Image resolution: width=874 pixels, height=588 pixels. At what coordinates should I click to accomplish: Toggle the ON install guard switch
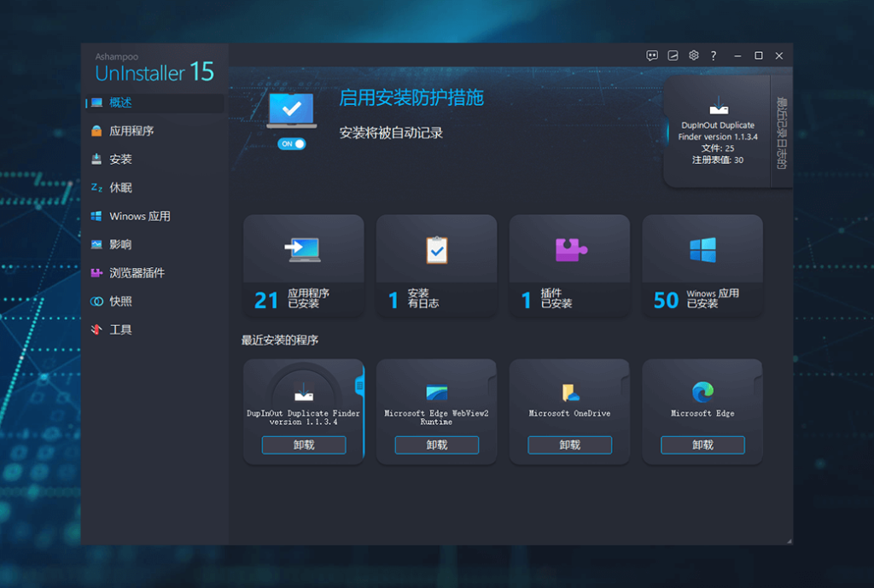(292, 143)
